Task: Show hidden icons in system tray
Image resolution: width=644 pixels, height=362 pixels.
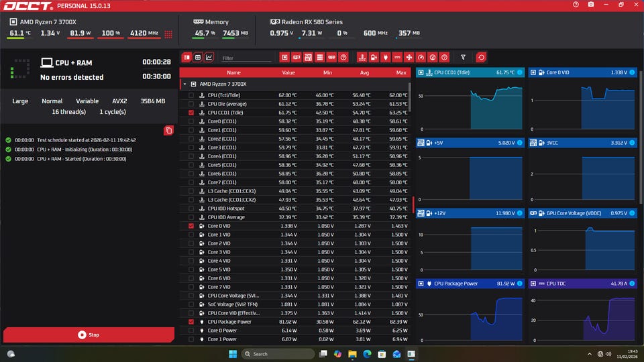Action: tap(590, 354)
